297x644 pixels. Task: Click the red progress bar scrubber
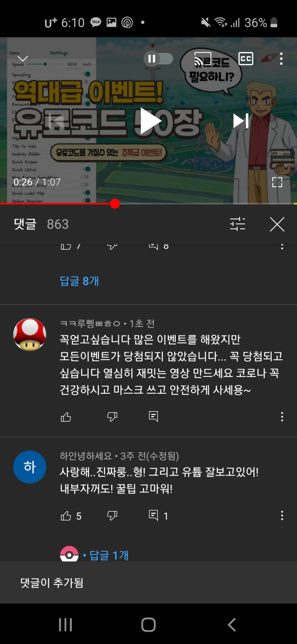click(115, 204)
